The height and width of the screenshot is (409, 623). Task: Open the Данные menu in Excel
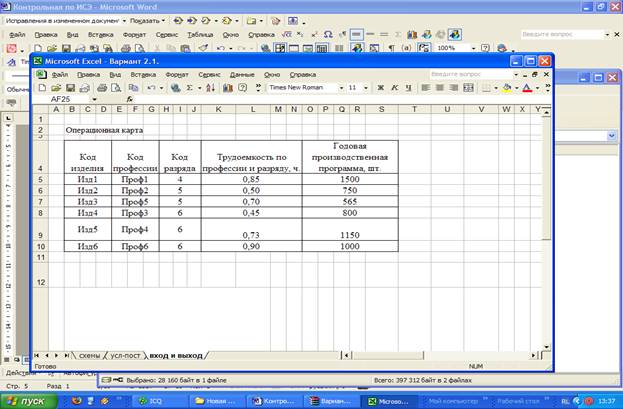(x=241, y=74)
